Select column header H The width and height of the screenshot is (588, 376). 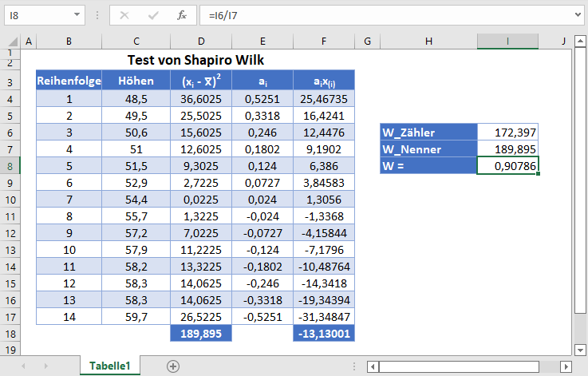(428, 42)
